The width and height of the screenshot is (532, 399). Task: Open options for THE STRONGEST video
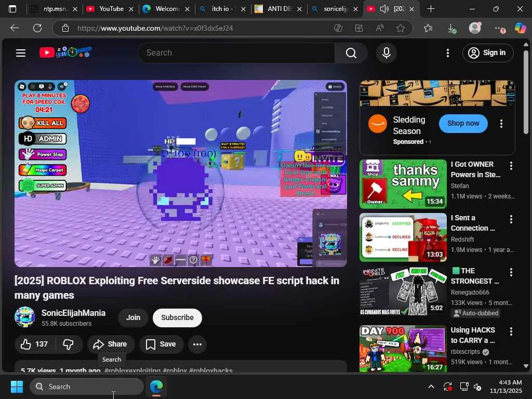[511, 272]
